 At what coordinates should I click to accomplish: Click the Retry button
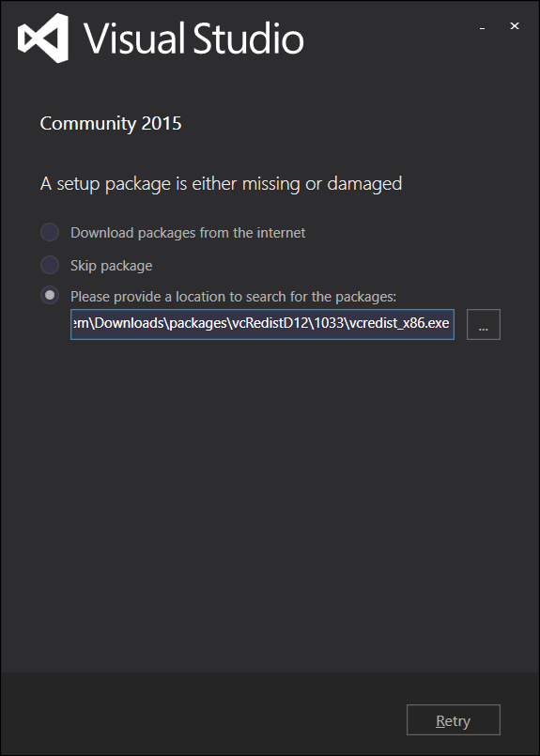pyautogui.click(x=454, y=719)
